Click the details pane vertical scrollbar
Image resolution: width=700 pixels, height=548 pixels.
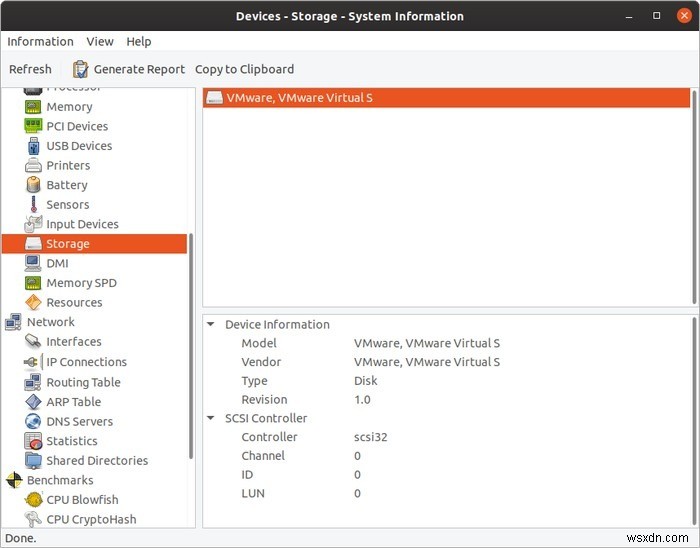tap(694, 421)
